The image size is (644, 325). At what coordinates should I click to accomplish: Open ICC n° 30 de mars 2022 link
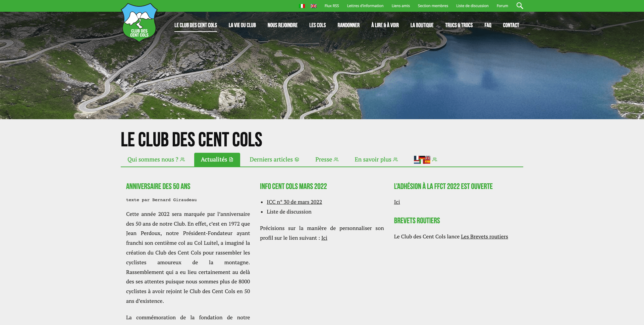point(294,202)
